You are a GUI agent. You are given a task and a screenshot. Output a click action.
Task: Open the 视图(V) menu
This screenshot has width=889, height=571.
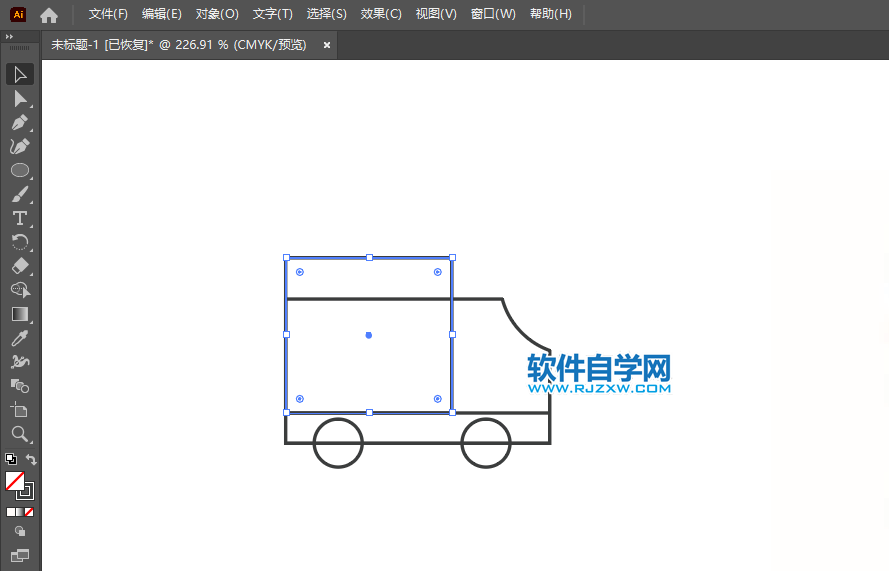[x=436, y=14]
